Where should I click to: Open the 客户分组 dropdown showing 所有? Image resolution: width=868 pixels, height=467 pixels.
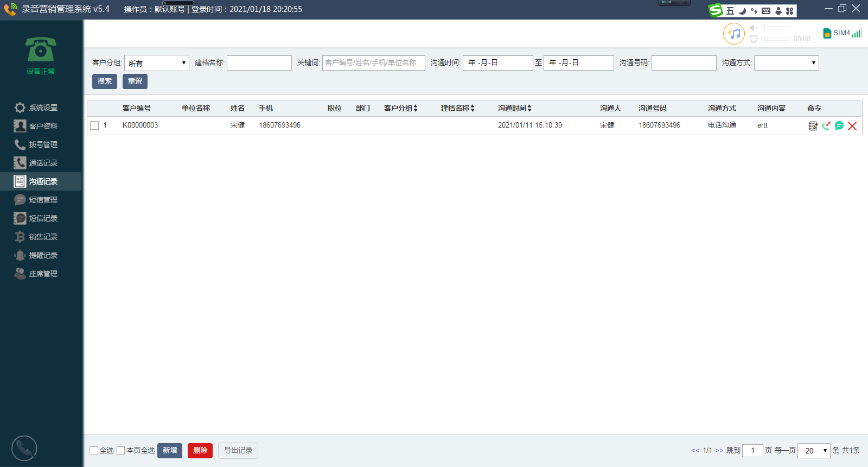coord(157,63)
